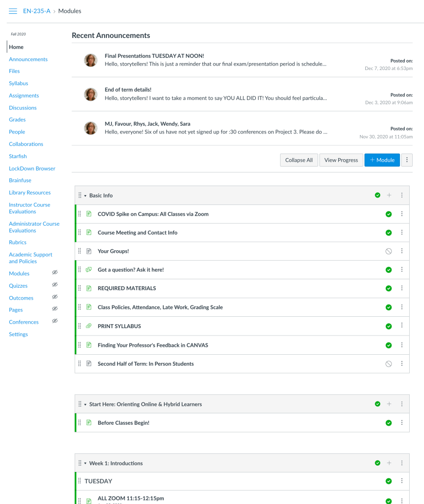Viewport: 424px width, 504px height.
Task: Click the drag handle for REQUIRED MATERIALS
Action: click(80, 288)
